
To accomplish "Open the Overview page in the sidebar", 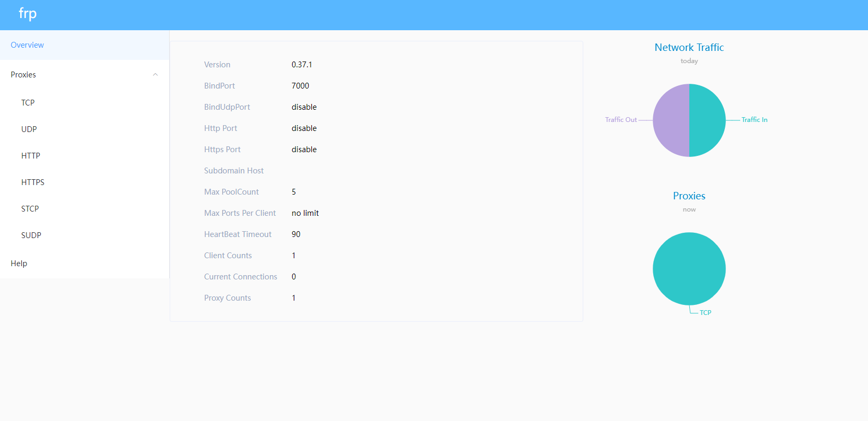I will [x=84, y=45].
